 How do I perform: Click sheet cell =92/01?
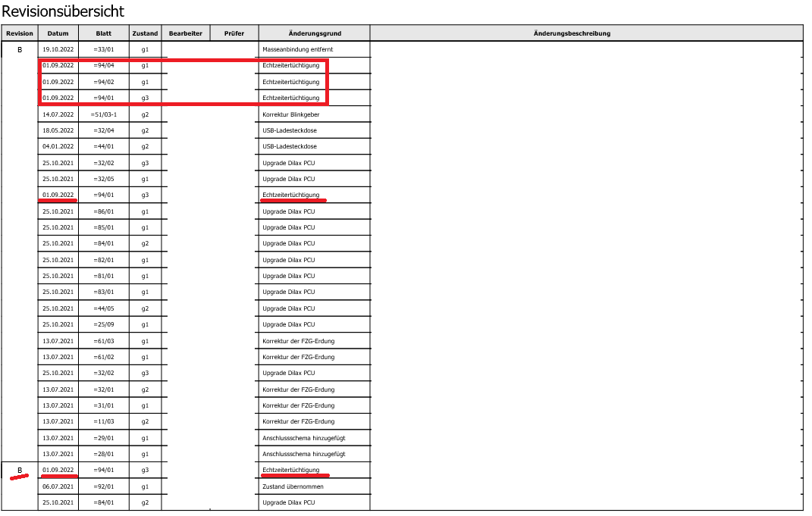coord(104,486)
